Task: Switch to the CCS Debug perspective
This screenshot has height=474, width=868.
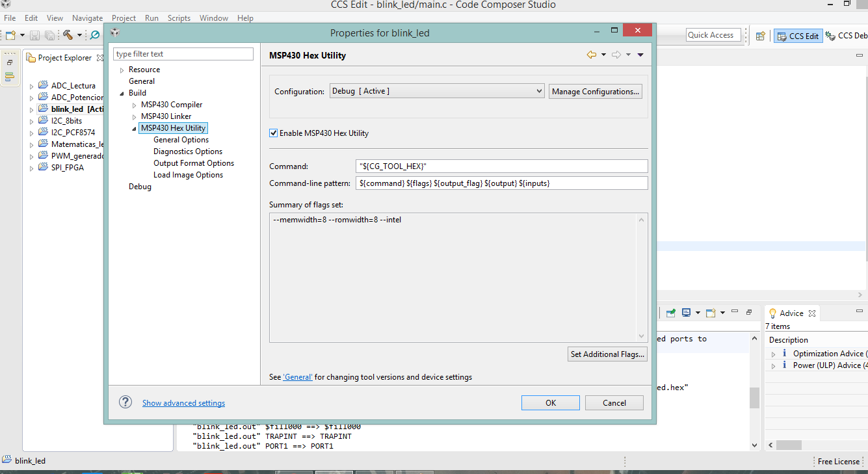Action: (846, 36)
